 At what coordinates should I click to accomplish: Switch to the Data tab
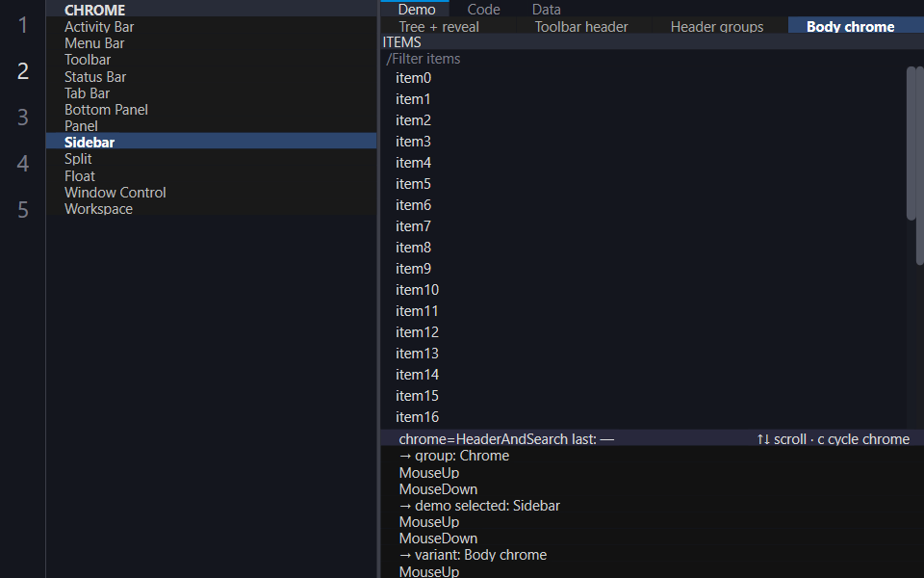547,9
